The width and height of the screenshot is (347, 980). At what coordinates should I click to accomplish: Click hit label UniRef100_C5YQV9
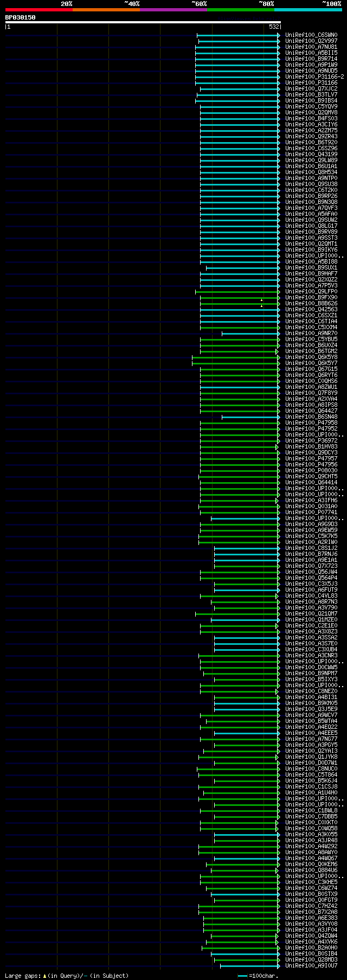(x=311, y=107)
